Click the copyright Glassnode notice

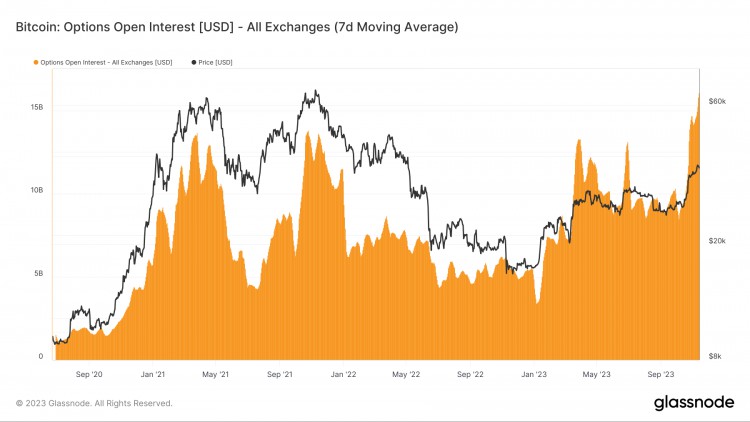pos(94,403)
